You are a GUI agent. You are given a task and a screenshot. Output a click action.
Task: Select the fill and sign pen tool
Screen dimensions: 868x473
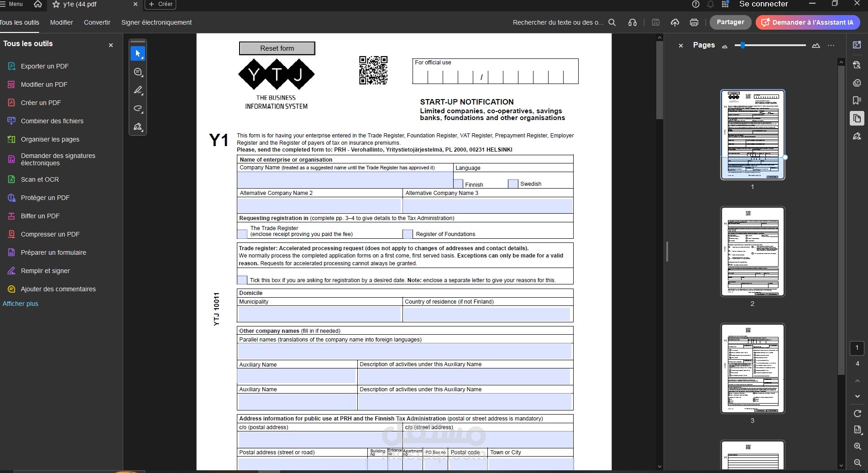[x=138, y=126]
